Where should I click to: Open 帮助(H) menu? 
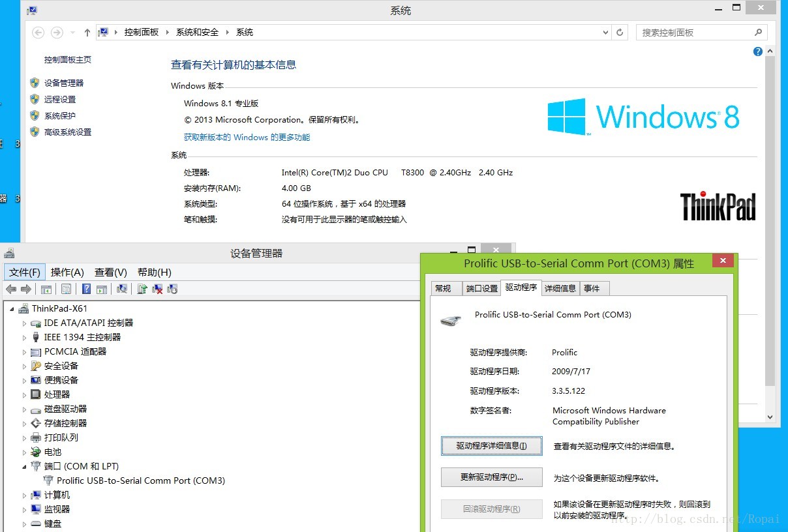click(155, 272)
